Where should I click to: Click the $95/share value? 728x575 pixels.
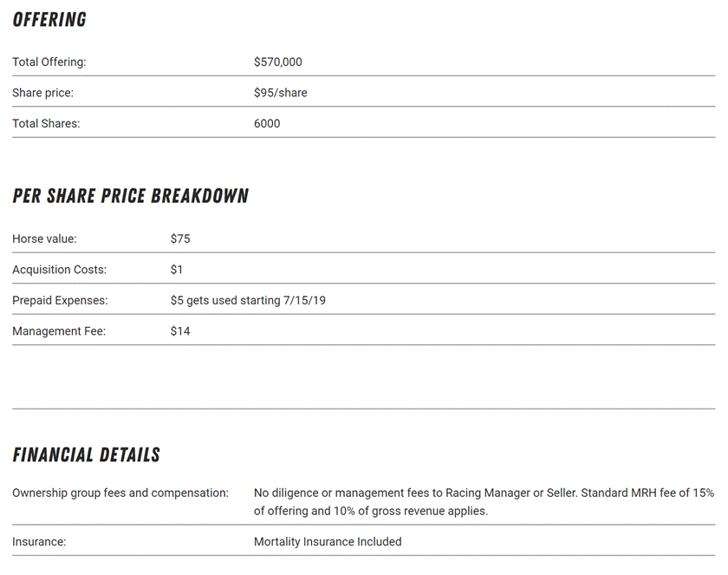[x=280, y=93]
